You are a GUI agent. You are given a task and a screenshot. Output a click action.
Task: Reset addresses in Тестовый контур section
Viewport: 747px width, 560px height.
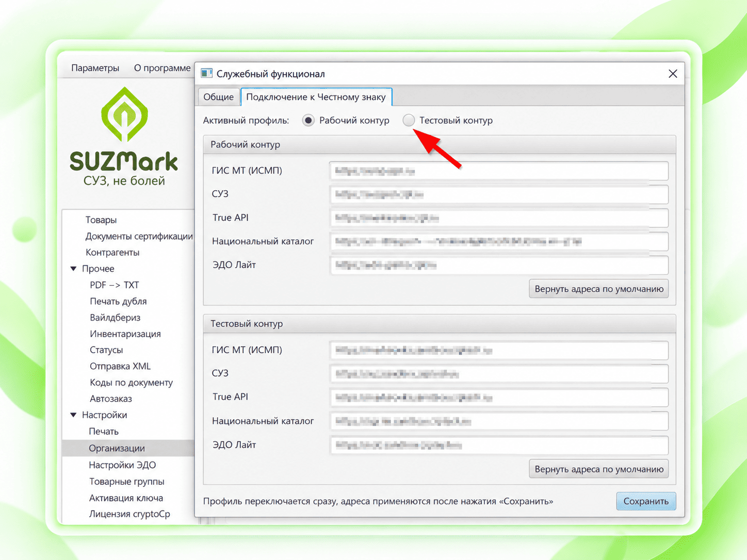(599, 469)
